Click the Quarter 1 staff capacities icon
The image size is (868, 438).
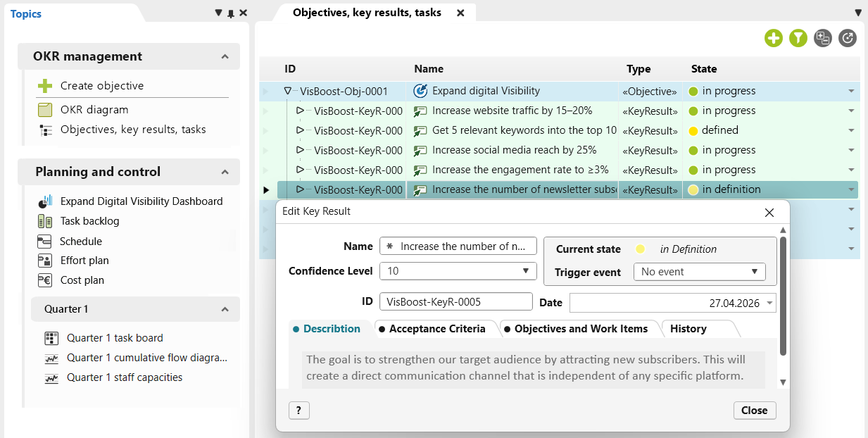[x=51, y=377]
